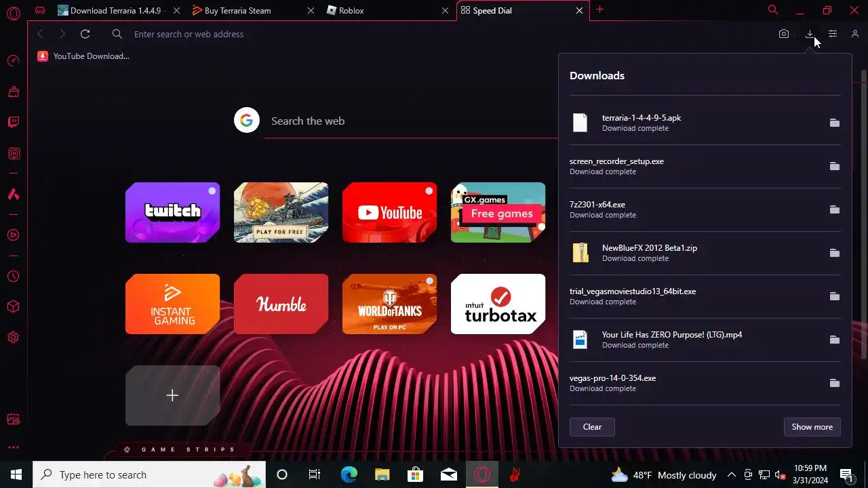Open the warship Play For Free tile
Screen dimensions: 868x488
(281, 212)
